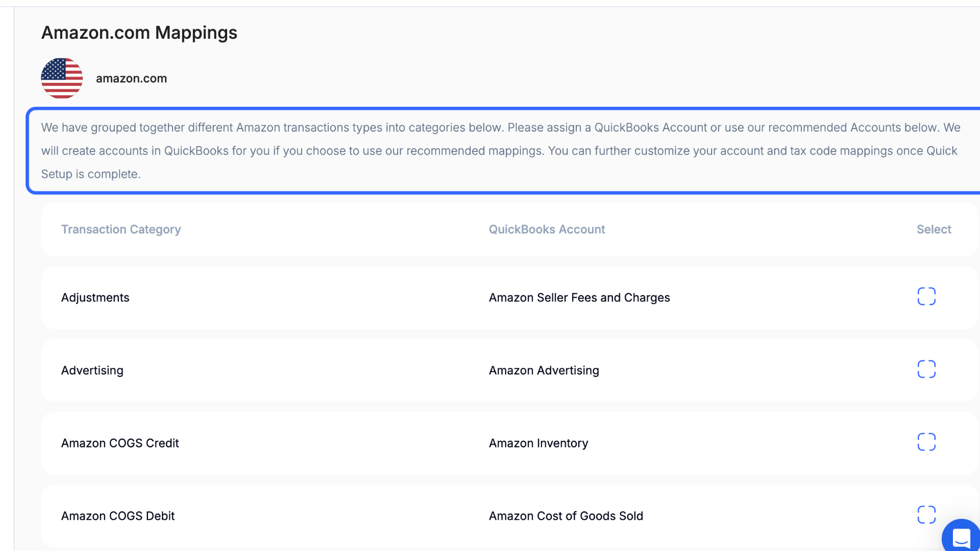The height and width of the screenshot is (551, 980).
Task: Click the 'Select' column header
Action: point(934,230)
